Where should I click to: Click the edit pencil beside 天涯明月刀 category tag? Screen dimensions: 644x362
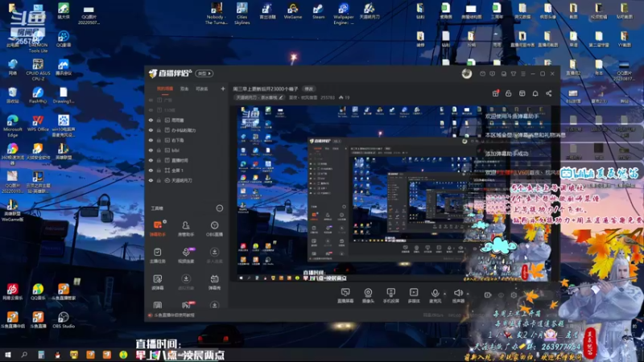coord(281,97)
